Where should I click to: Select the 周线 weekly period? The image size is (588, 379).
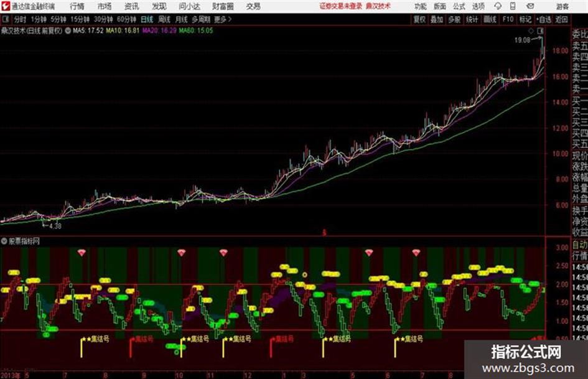click(164, 19)
